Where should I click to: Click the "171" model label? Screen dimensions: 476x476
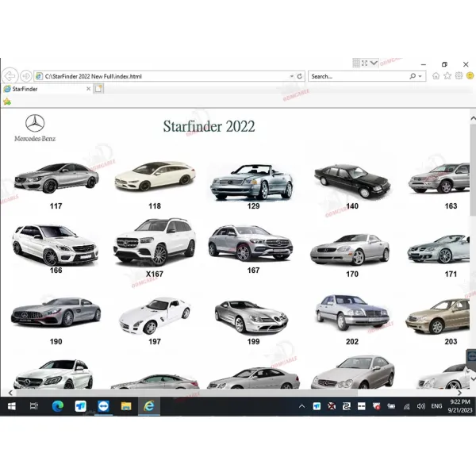tap(451, 274)
